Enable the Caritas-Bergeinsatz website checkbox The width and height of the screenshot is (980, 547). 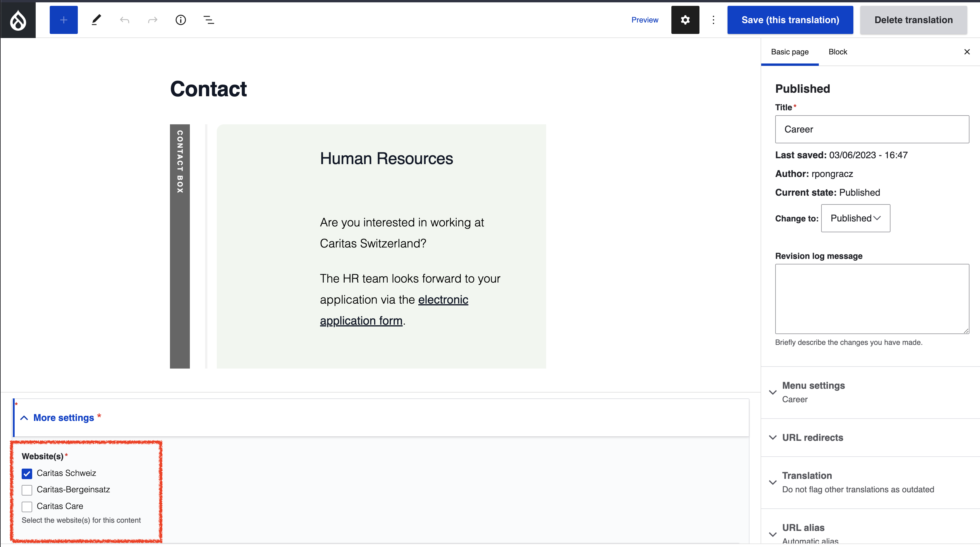(27, 489)
